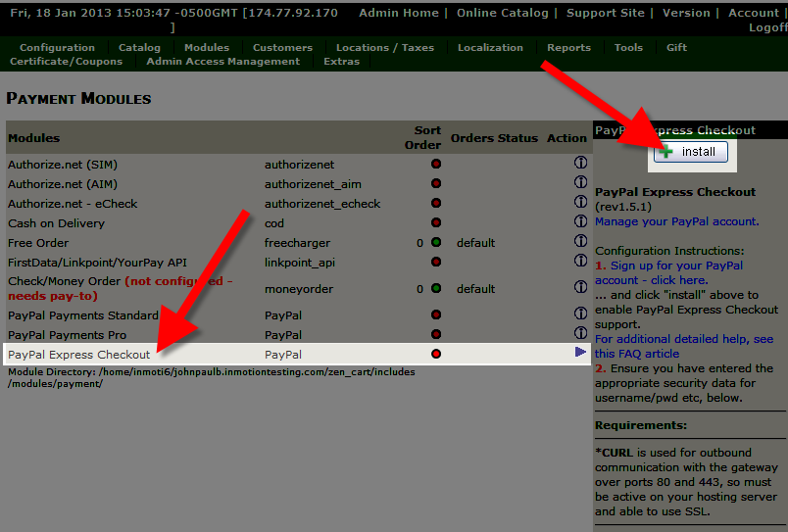This screenshot has width=788, height=532.
Task: Open the Reports menu
Action: tap(568, 47)
